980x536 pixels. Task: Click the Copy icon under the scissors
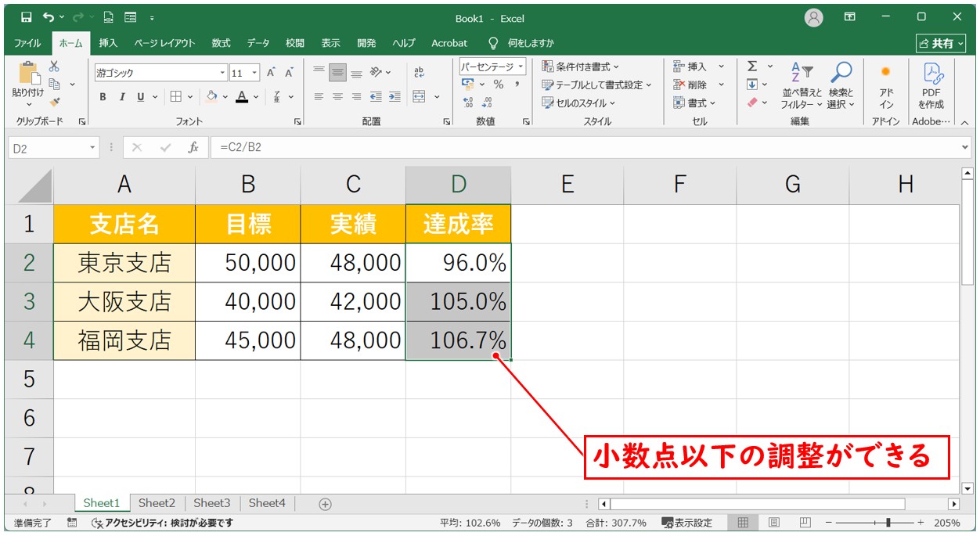coord(55,84)
